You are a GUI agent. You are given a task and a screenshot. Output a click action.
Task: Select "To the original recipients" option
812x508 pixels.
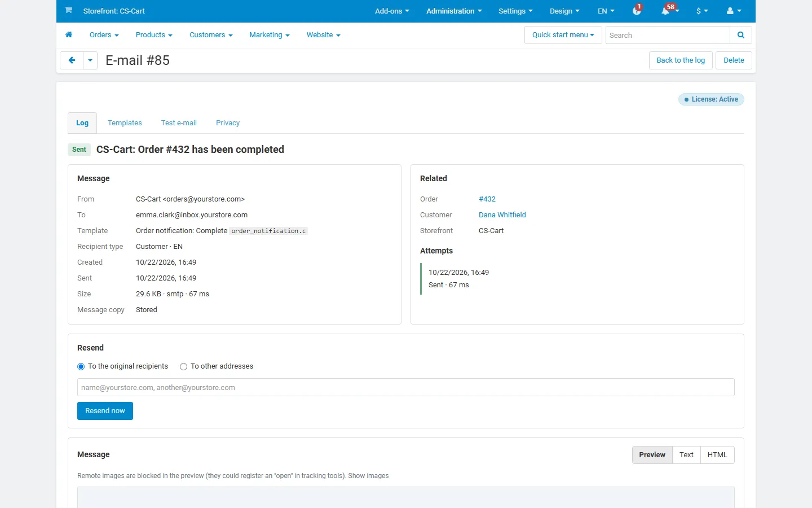pos(81,367)
